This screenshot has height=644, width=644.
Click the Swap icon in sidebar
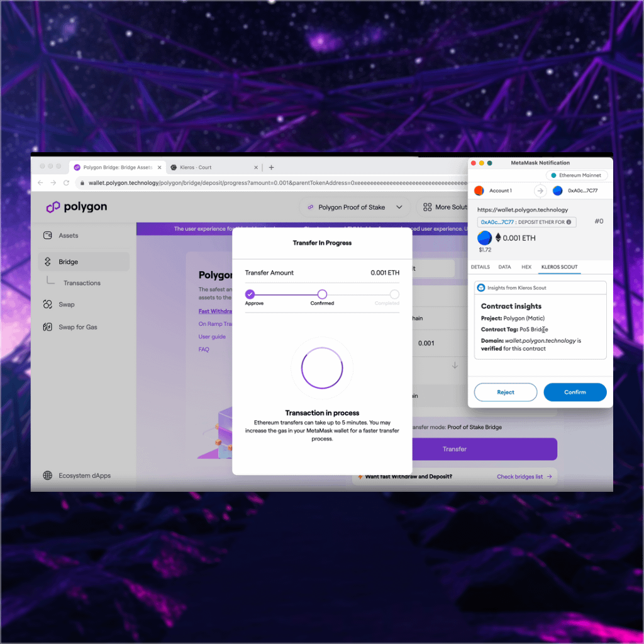click(48, 304)
